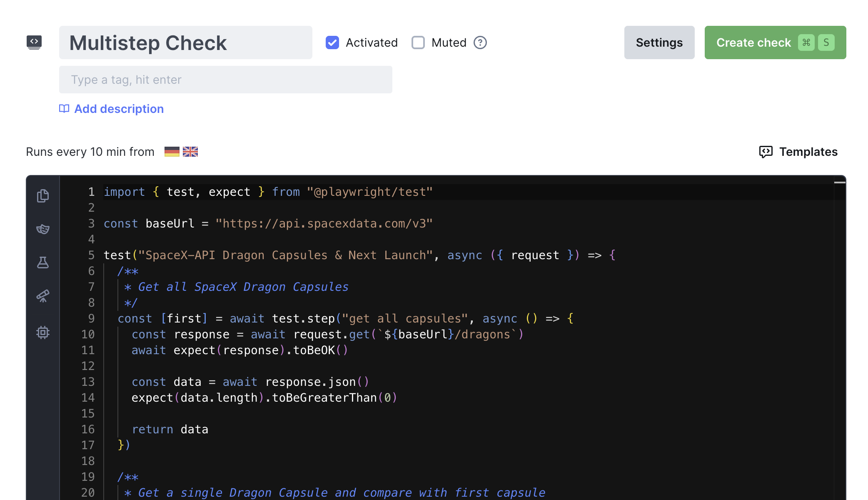868x500 pixels.
Task: Click line number 10 in gutter
Action: coord(88,334)
